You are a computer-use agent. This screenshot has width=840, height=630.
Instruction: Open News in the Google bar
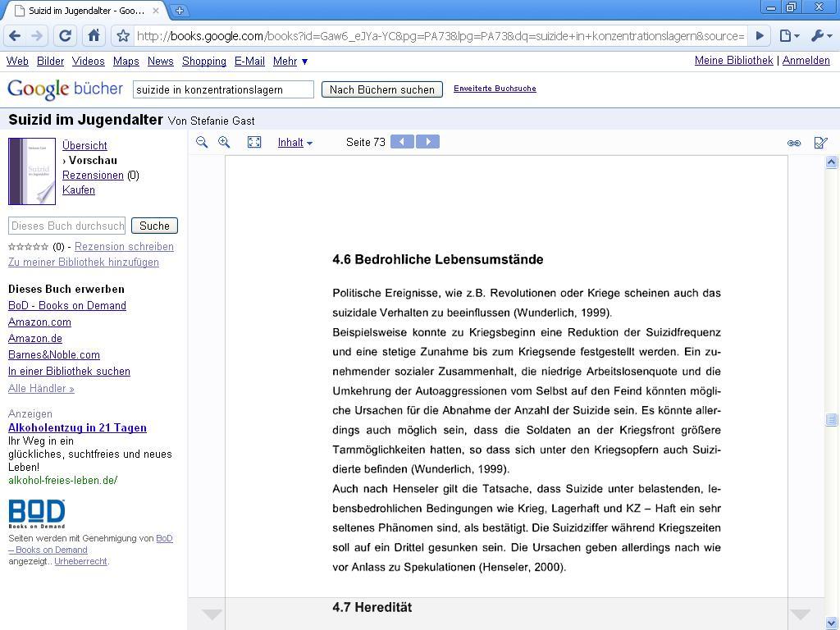[x=160, y=61]
